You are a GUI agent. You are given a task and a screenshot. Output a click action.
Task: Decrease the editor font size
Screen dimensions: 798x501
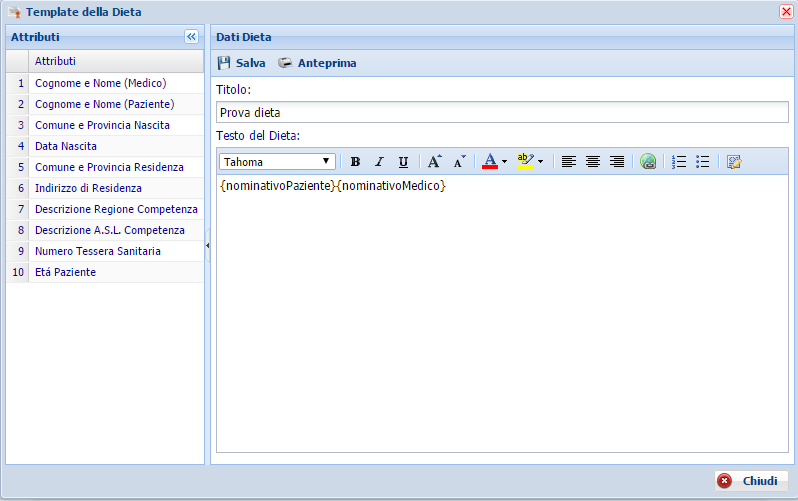(459, 162)
